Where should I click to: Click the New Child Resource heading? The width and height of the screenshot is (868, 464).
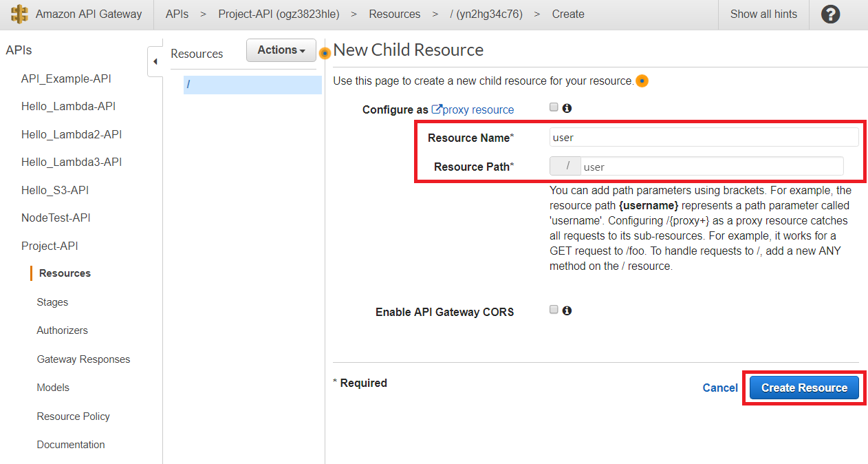pos(409,50)
